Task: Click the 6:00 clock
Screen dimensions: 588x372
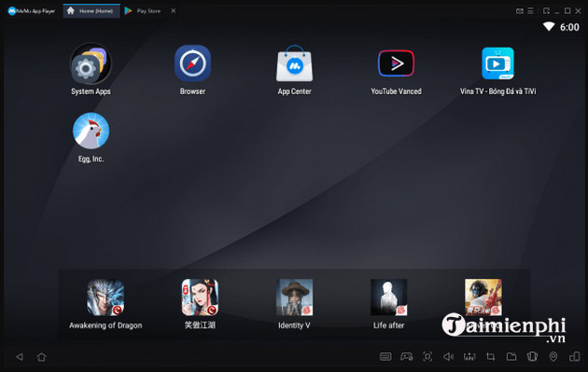Action: point(569,27)
